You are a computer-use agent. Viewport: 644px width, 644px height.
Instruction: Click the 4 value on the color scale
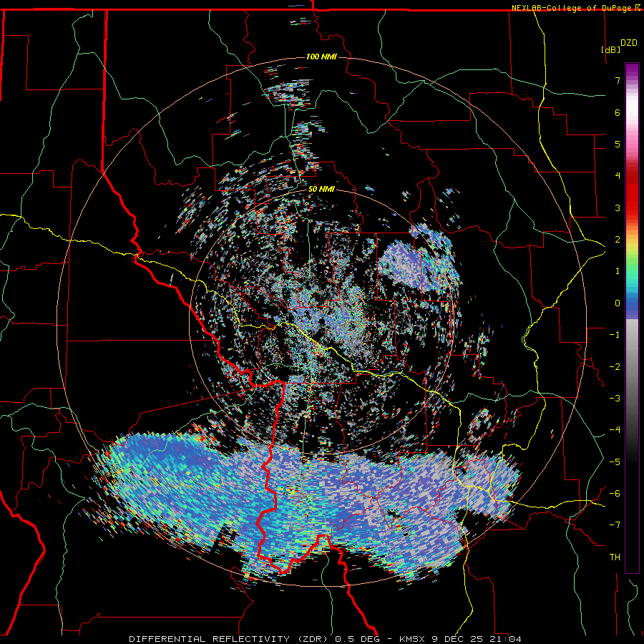[x=618, y=176]
